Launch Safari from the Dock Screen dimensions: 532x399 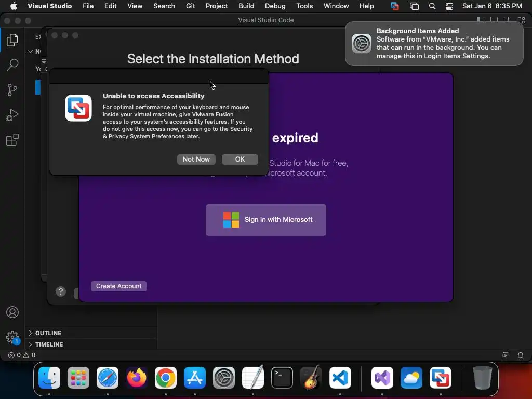[108, 378]
